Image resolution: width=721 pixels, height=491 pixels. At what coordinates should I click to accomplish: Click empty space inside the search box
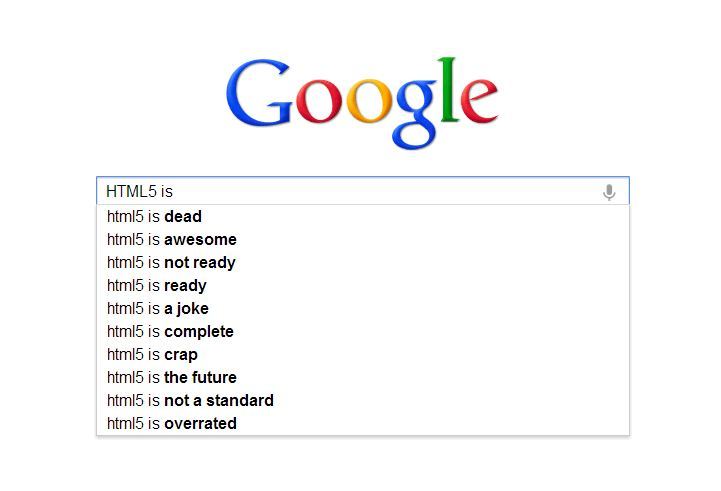[x=400, y=191]
